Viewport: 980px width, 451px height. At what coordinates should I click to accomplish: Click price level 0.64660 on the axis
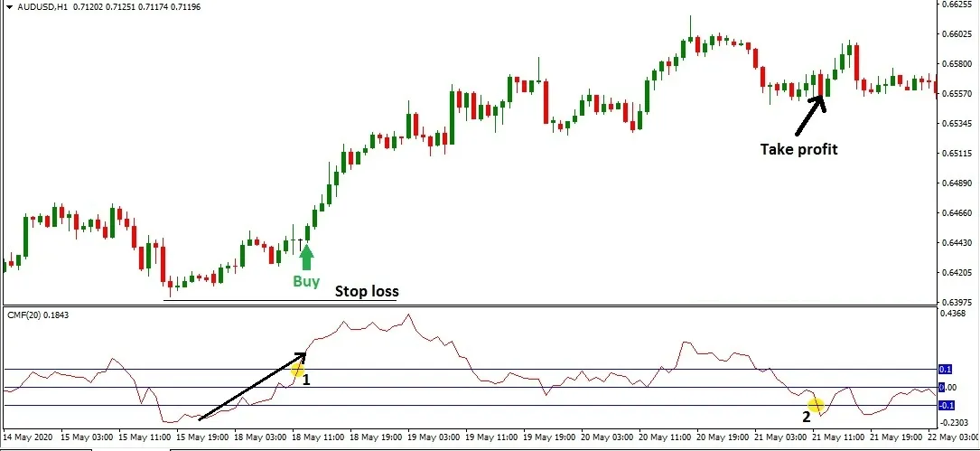(957, 213)
